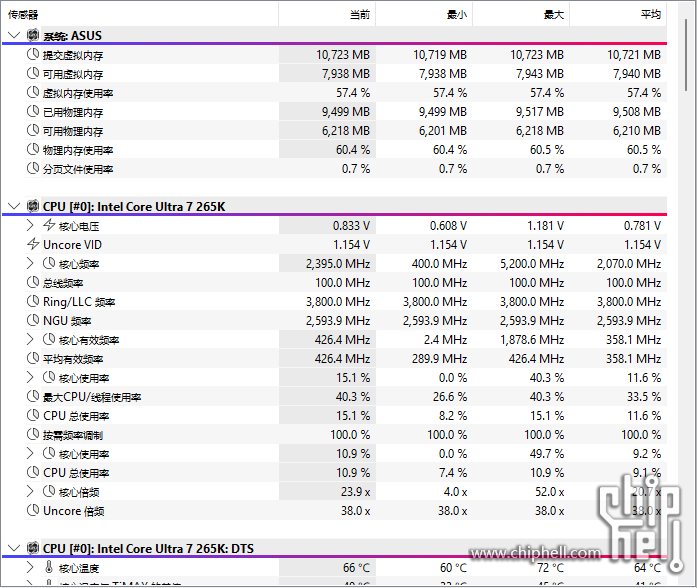Click the current value 10,723 MB
The height and width of the screenshot is (588, 697).
(x=343, y=55)
